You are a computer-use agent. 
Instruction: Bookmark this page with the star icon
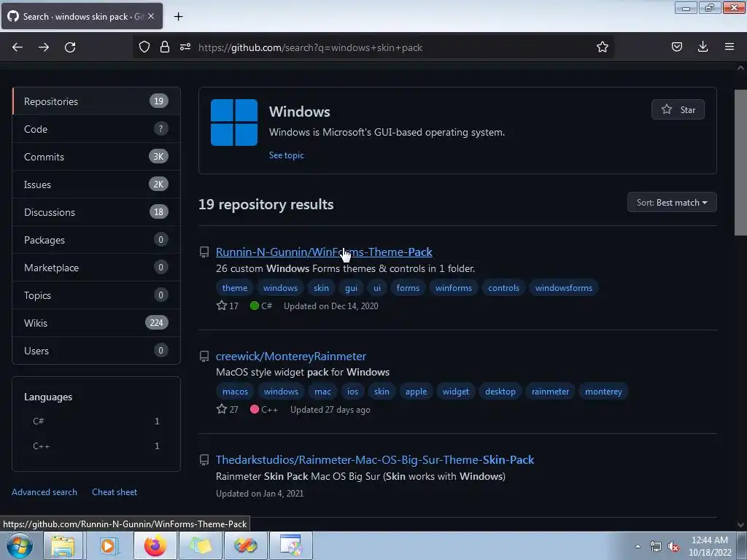tap(602, 47)
